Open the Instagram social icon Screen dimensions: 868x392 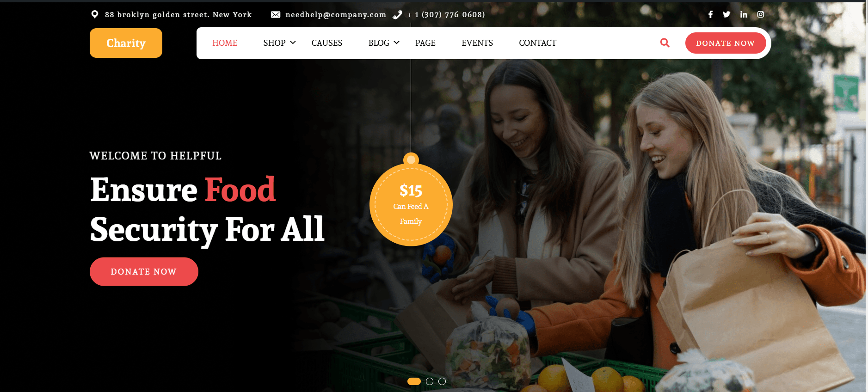(x=760, y=14)
